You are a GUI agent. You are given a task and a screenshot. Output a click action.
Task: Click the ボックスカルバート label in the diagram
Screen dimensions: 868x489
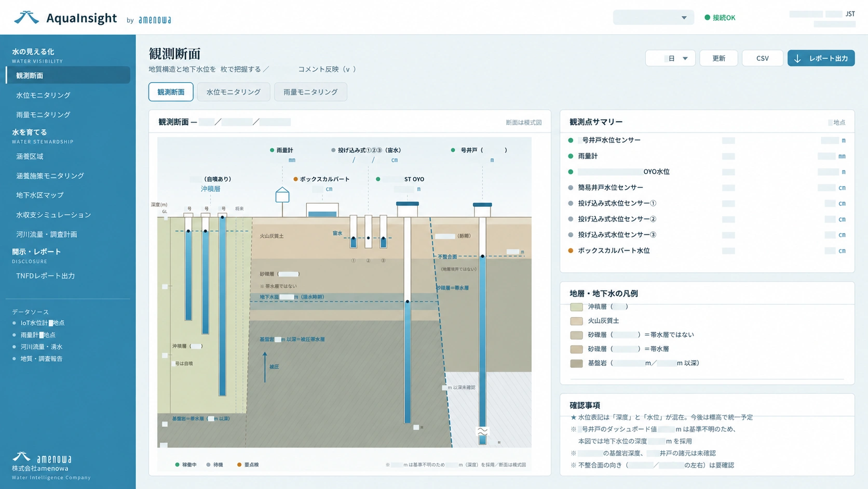[x=324, y=179]
